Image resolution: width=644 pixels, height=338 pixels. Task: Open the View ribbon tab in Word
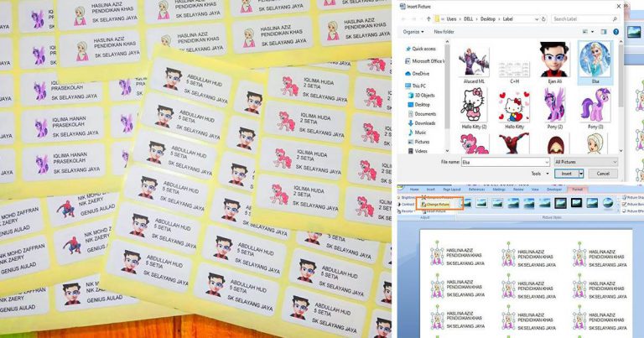click(535, 190)
